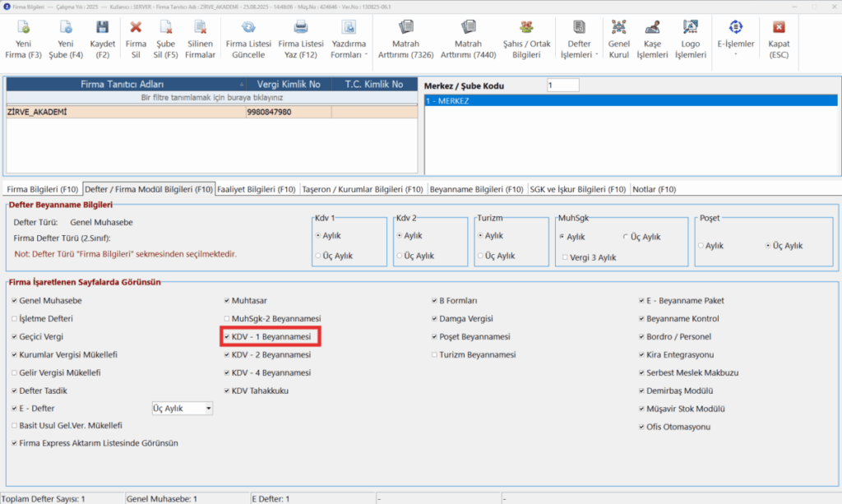842x504 pixels.
Task: Click the Merkez / Şube Kodu input field
Action: point(562,86)
